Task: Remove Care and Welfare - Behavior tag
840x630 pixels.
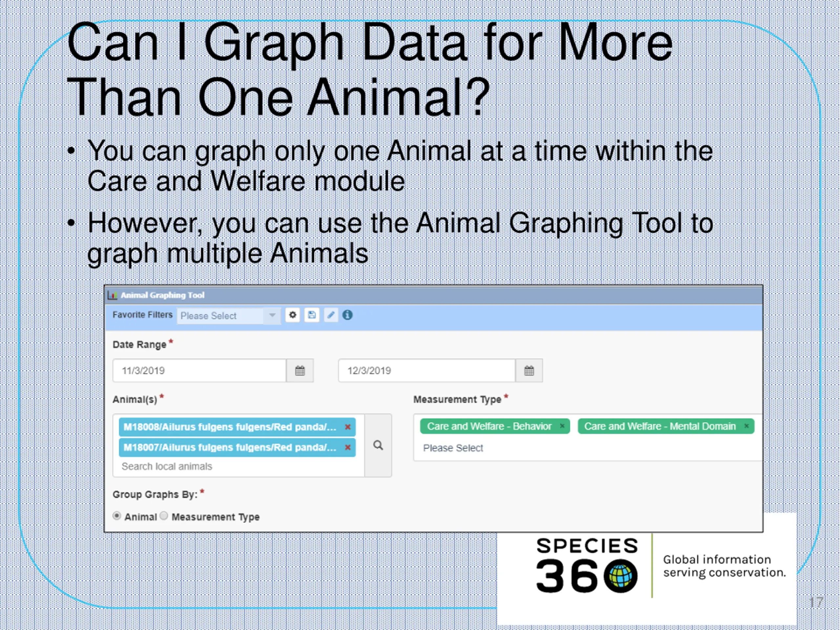Action: (x=562, y=427)
